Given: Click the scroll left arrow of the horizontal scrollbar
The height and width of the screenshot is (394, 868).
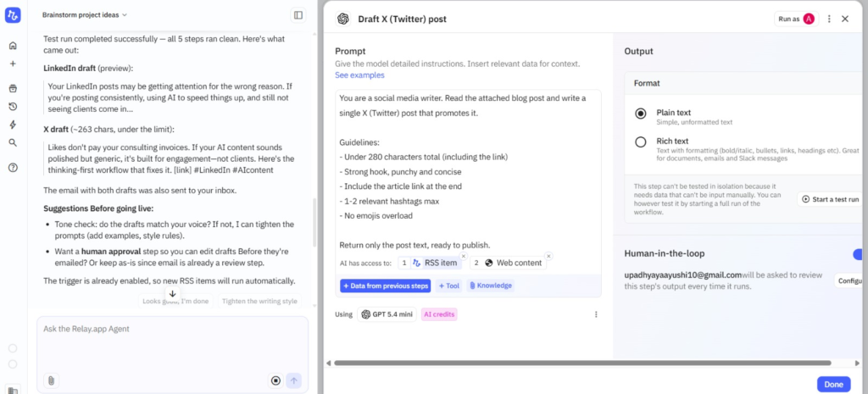Looking at the screenshot, I should pos(328,363).
